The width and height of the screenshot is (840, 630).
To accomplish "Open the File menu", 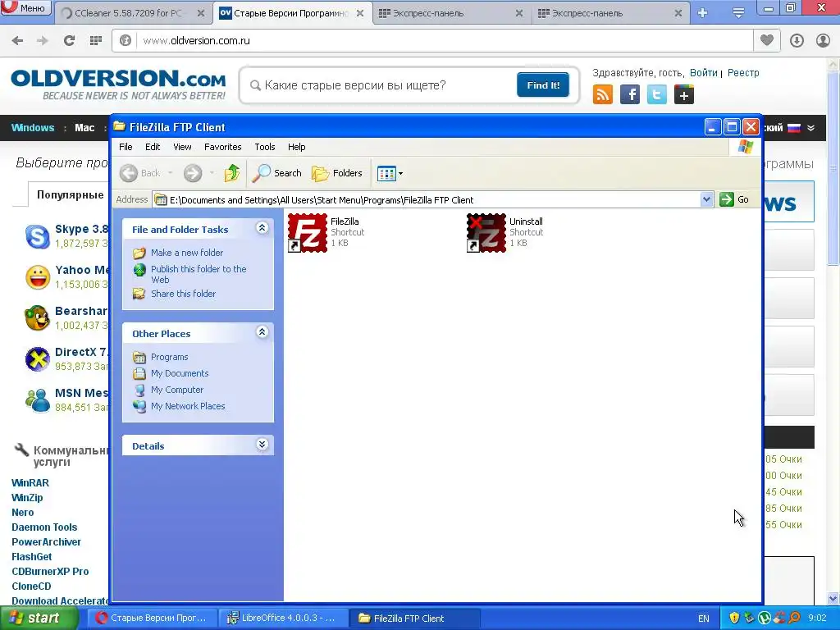I will (x=126, y=147).
